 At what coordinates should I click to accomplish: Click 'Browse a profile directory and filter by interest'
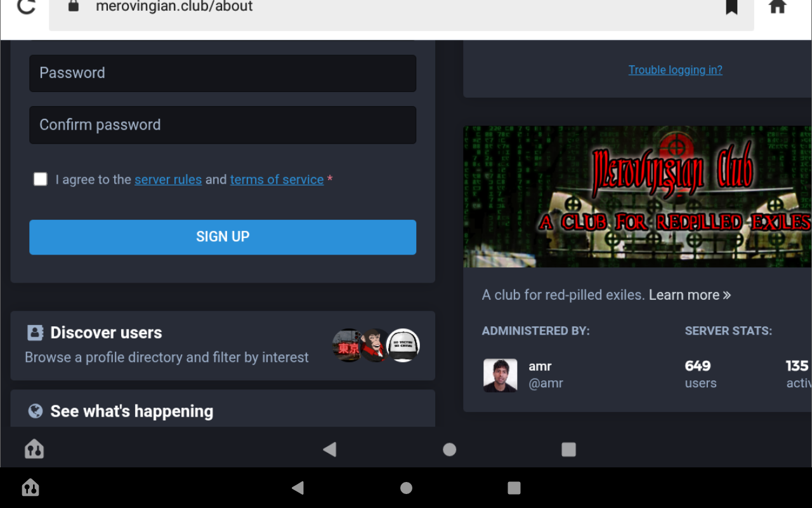pyautogui.click(x=167, y=358)
